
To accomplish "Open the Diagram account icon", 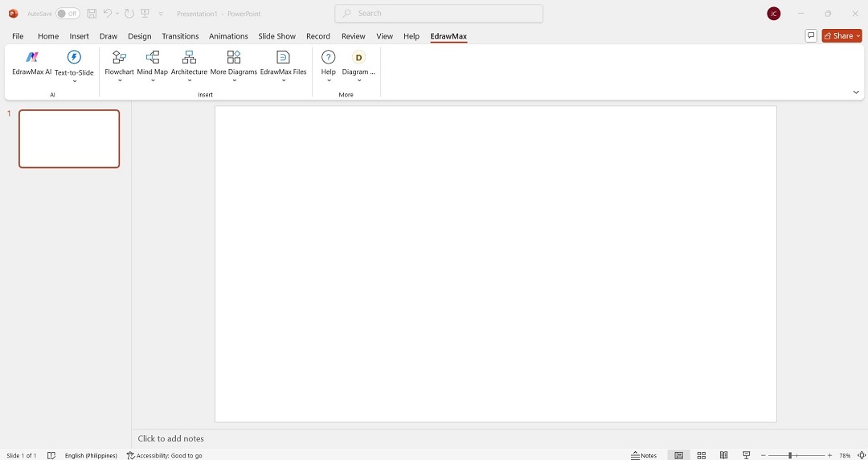I will pyautogui.click(x=358, y=63).
